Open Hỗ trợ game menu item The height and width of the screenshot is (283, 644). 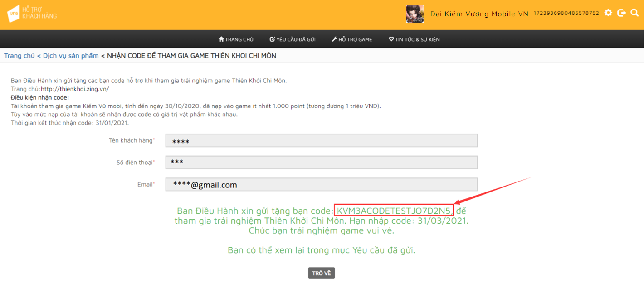click(x=352, y=39)
